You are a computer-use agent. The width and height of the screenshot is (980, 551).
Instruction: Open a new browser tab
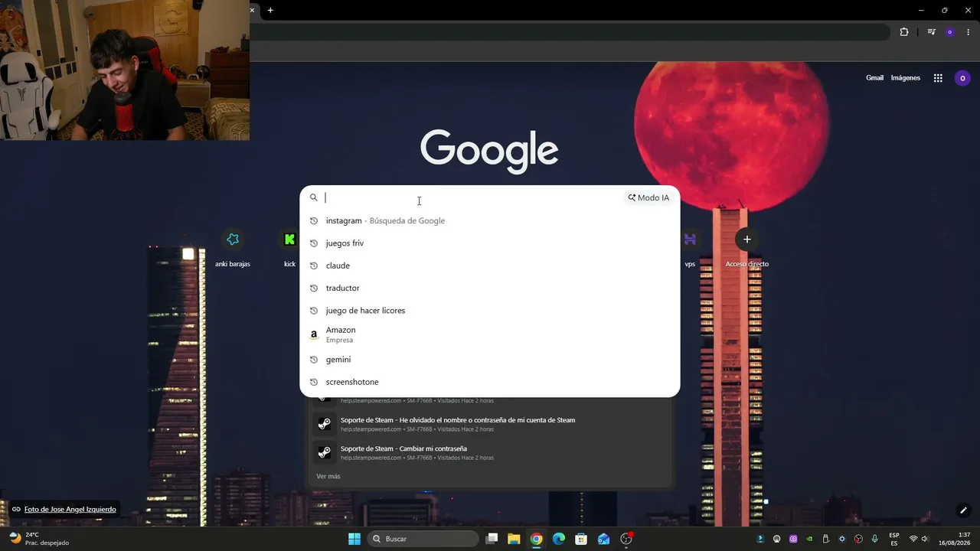click(x=270, y=10)
